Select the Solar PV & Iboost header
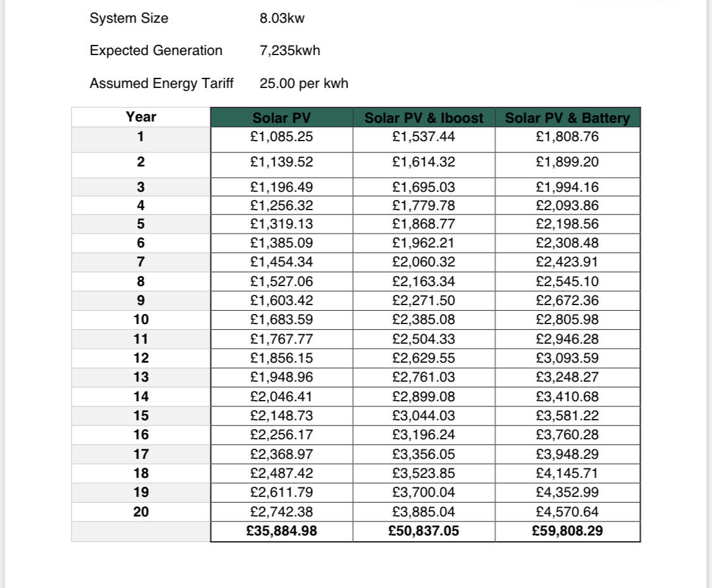Viewport: 712px width, 588px height. (x=423, y=118)
